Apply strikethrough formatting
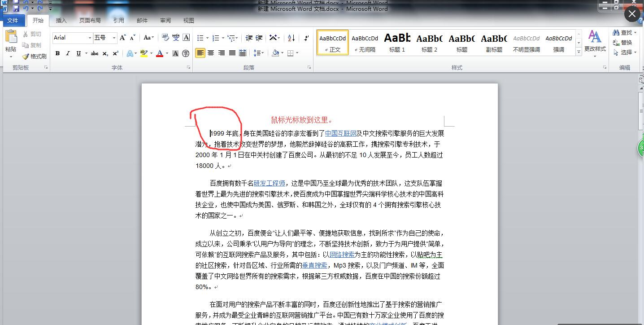Screen dimensions: 644x325 point(94,53)
